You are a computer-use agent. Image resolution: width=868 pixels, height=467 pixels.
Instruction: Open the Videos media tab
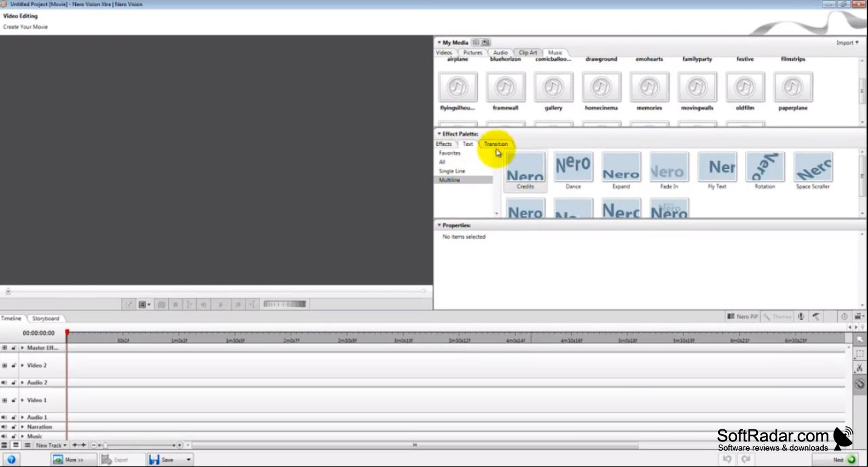point(444,53)
